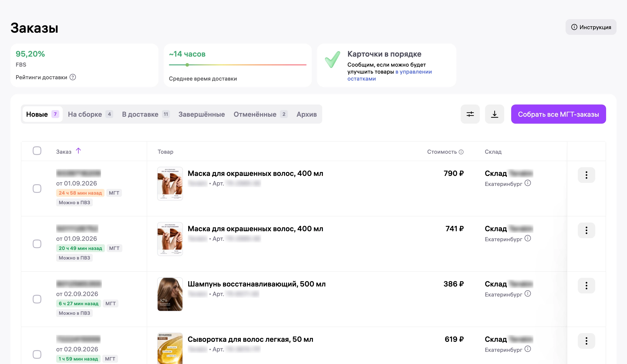Click the ~14 часов delivery time value
This screenshot has width=627, height=364.
(187, 54)
